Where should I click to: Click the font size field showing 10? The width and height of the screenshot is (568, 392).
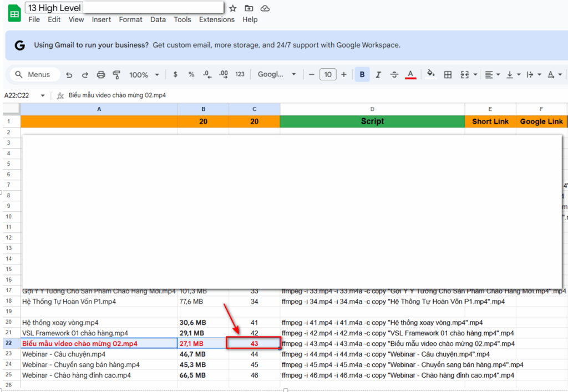[328, 74]
